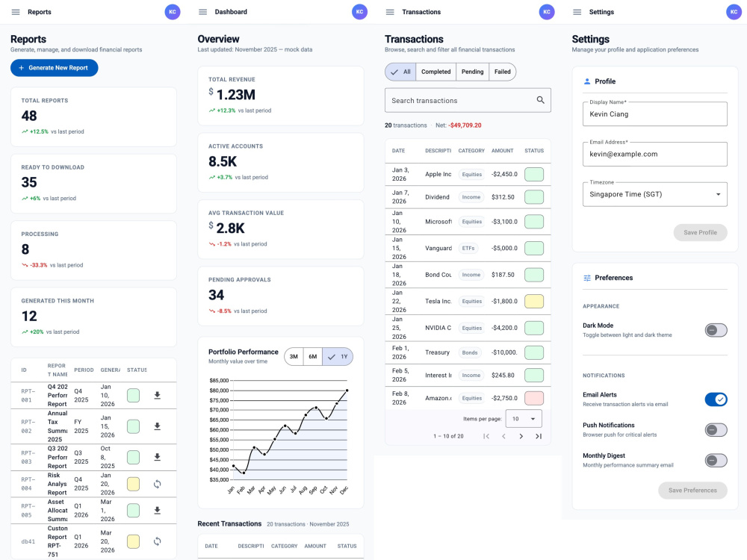747x560 pixels.
Task: Open Timezone dropdown Singapore Time
Action: 654,194
